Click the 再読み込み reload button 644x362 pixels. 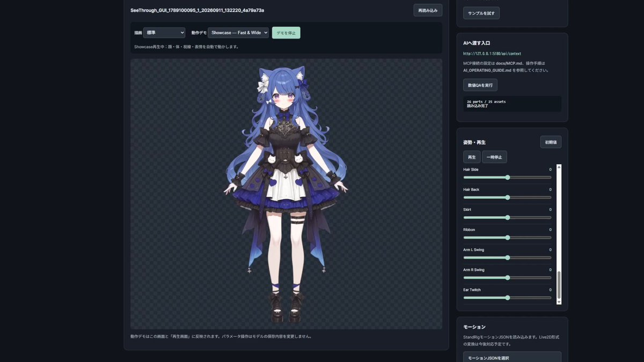click(428, 10)
